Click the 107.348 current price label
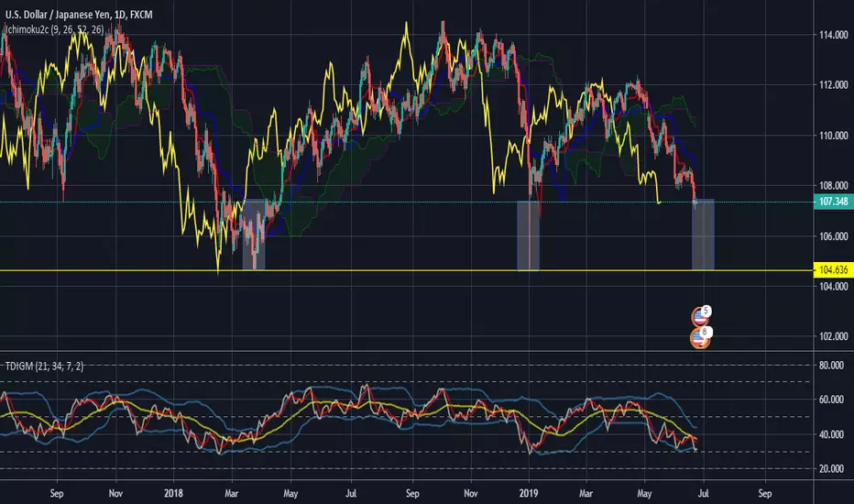Screen dimensions: 854x504 [833, 202]
